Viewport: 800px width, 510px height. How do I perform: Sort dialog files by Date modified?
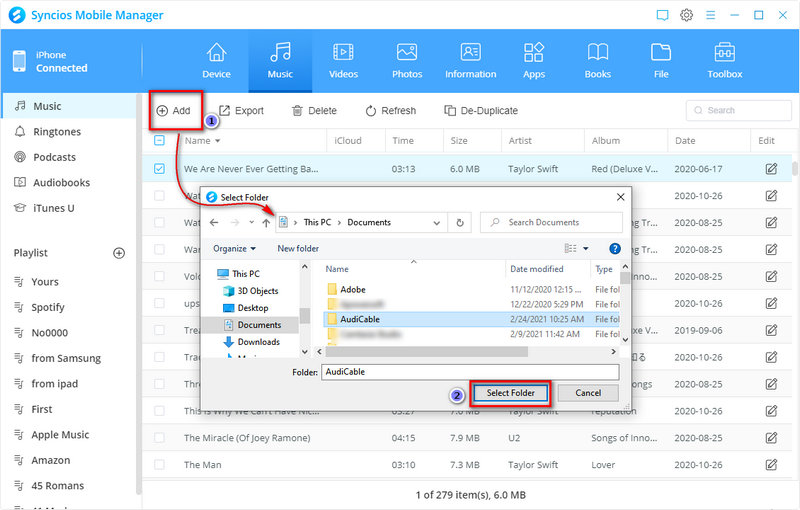[x=537, y=269]
